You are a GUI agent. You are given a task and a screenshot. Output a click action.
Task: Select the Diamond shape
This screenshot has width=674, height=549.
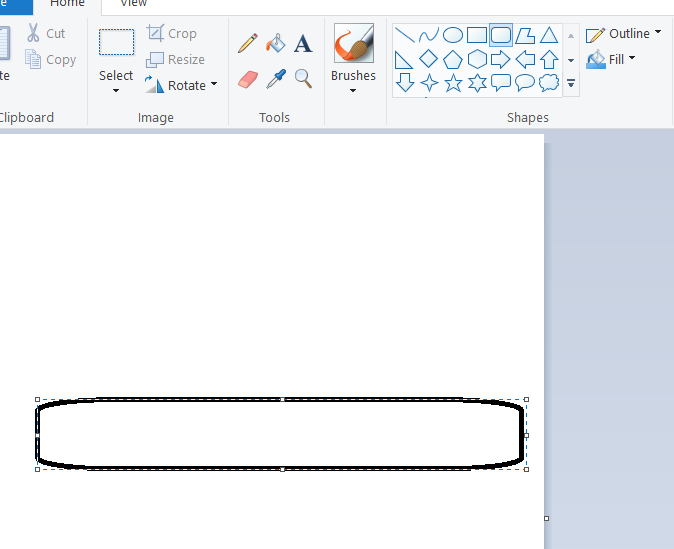(429, 59)
